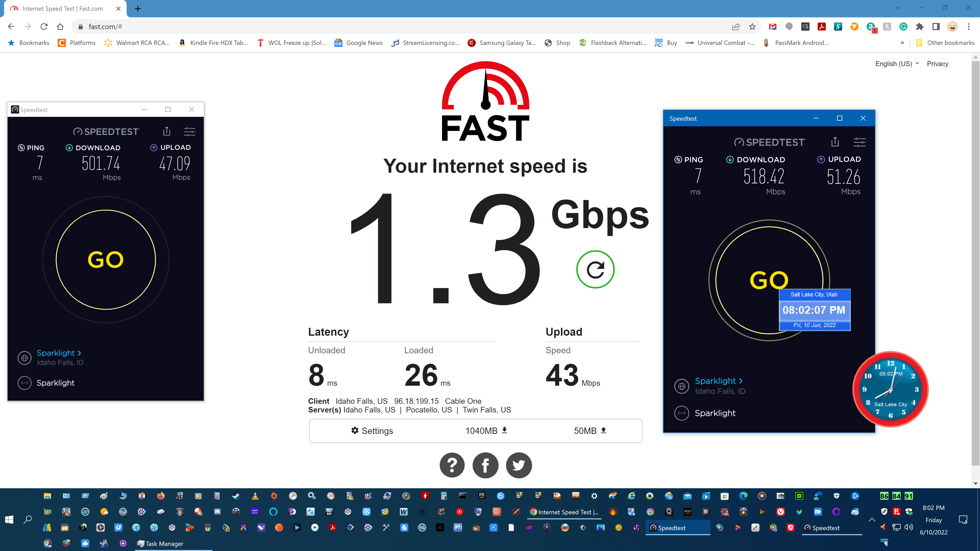The width and height of the screenshot is (980, 551).
Task: Share results via the Facebook icon
Action: [x=485, y=465]
